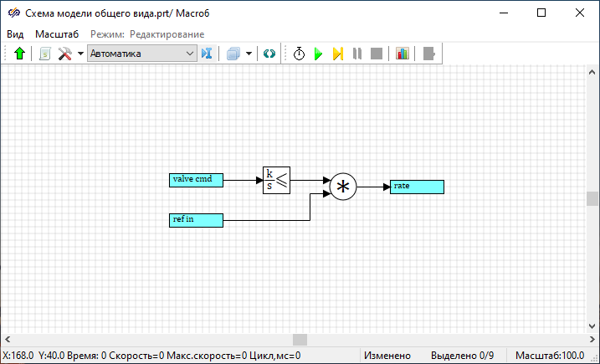Viewport: 600px width, 364px height.
Task: Click the stacked windows icon
Action: (x=233, y=54)
